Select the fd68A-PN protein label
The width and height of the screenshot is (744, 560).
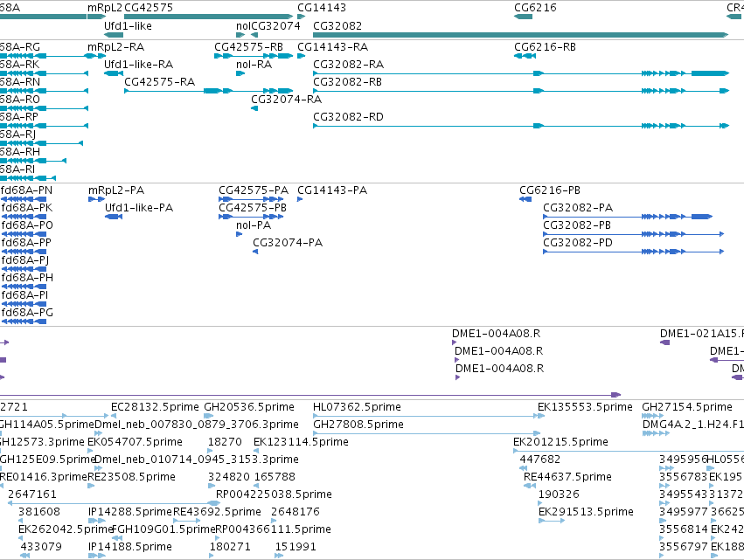[27, 190]
